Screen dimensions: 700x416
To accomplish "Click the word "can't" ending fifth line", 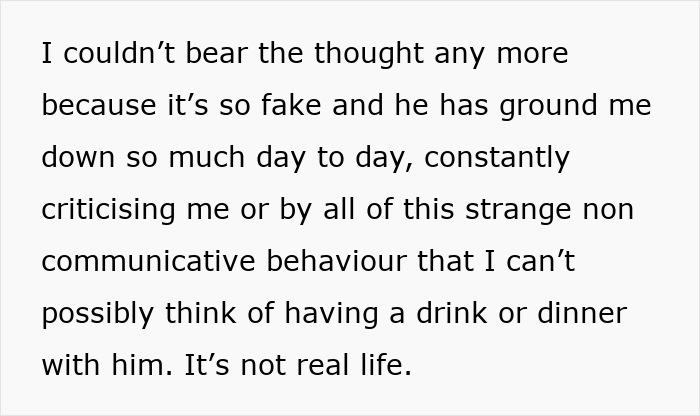I will 540,261.
